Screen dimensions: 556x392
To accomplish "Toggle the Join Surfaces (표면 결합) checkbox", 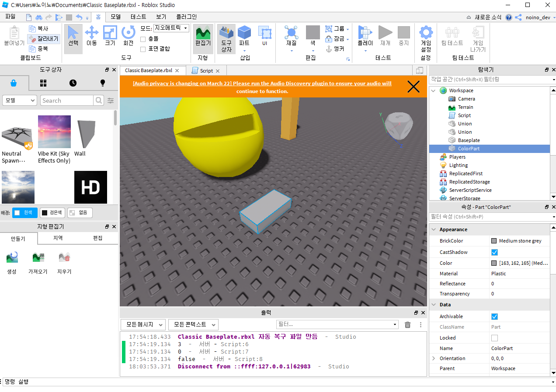I will point(143,49).
